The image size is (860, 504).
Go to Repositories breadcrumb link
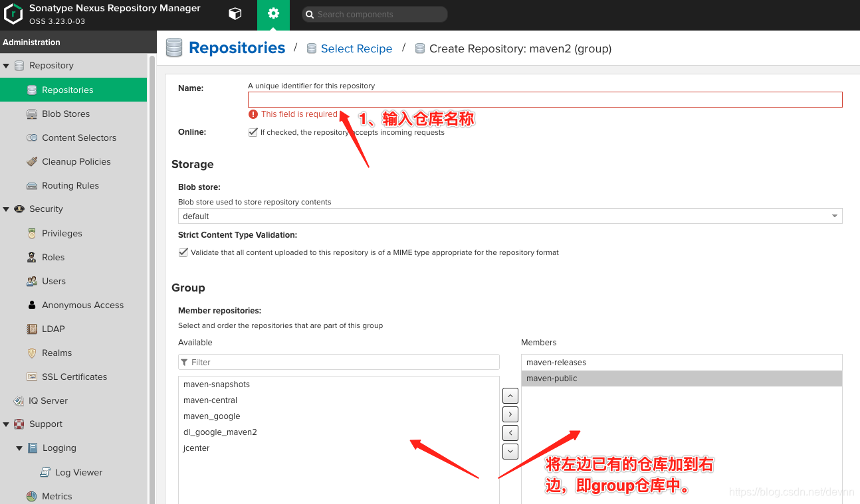(237, 48)
